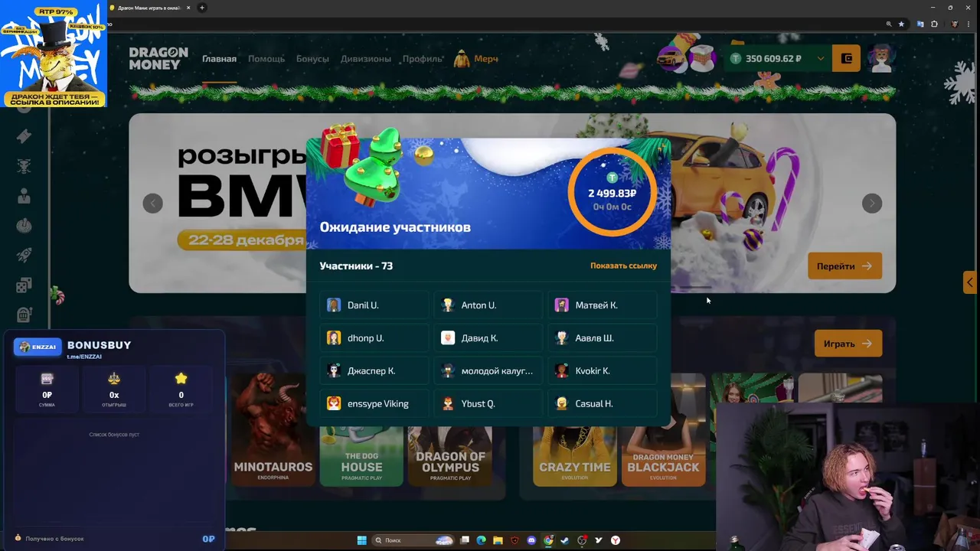This screenshot has width=980, height=551.
Task: Open the slot machine icon in sidebar
Action: pos(24,315)
